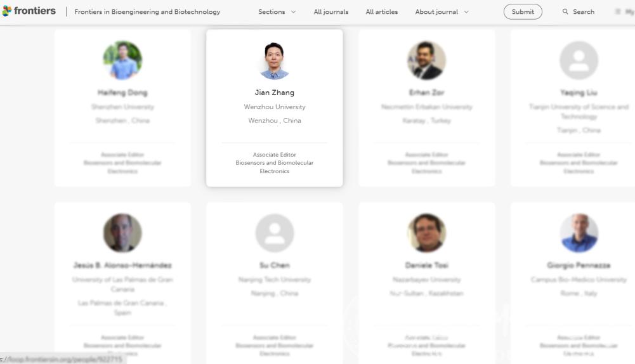Click Su Chen's placeholder avatar icon
The image size is (635, 364).
(x=275, y=233)
